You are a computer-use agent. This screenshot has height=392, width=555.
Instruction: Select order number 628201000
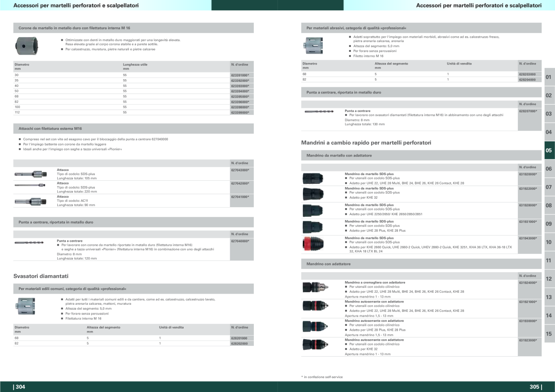coord(239,338)
